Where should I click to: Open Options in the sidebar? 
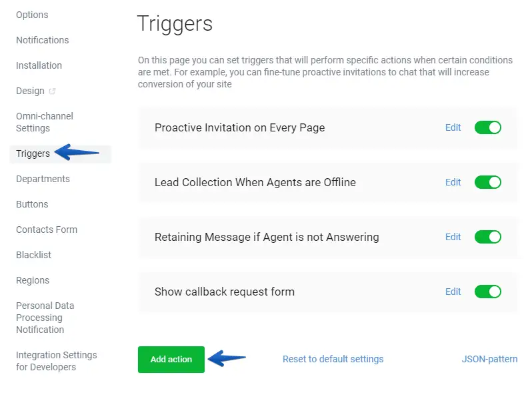coord(32,15)
